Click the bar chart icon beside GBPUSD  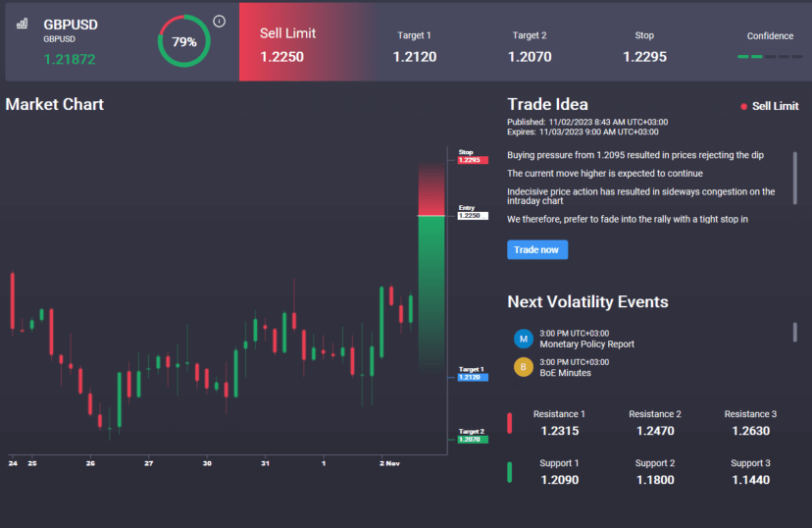pos(22,24)
